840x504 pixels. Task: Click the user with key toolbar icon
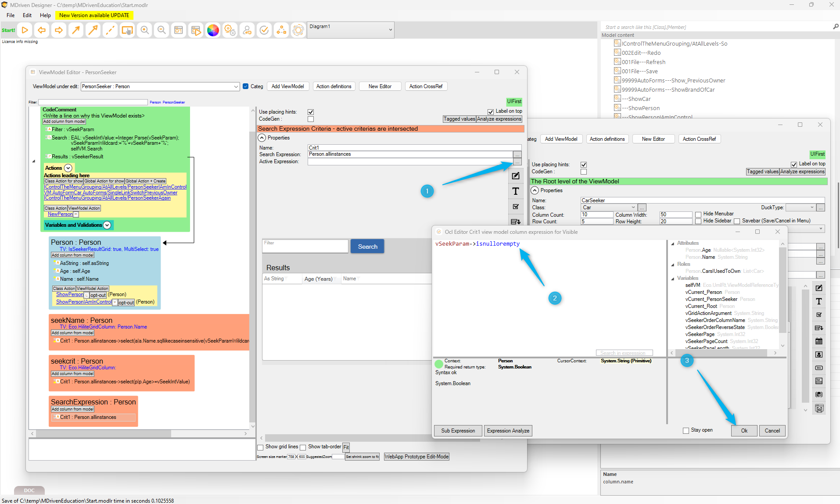click(247, 30)
